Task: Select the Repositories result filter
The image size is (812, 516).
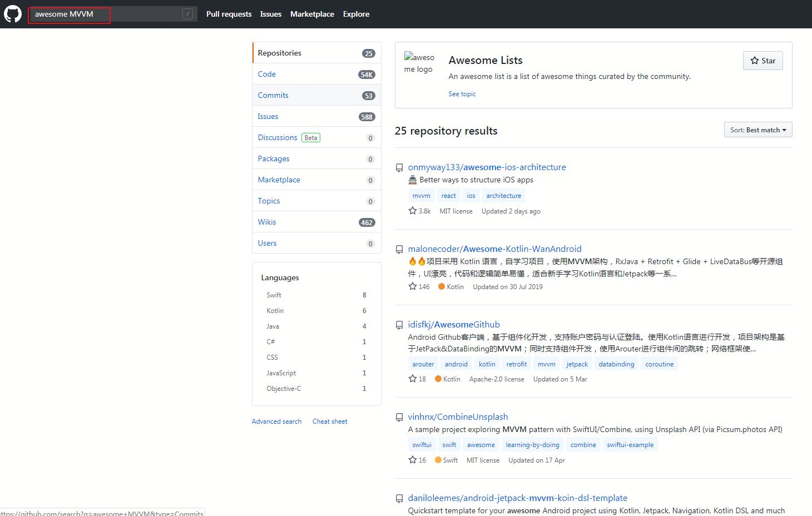Action: point(316,53)
